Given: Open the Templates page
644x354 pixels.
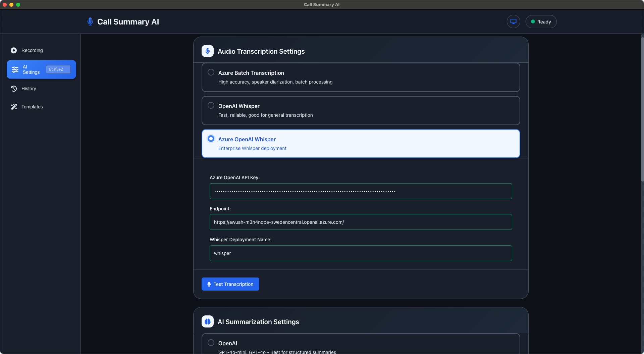Looking at the screenshot, I should 41,107.
